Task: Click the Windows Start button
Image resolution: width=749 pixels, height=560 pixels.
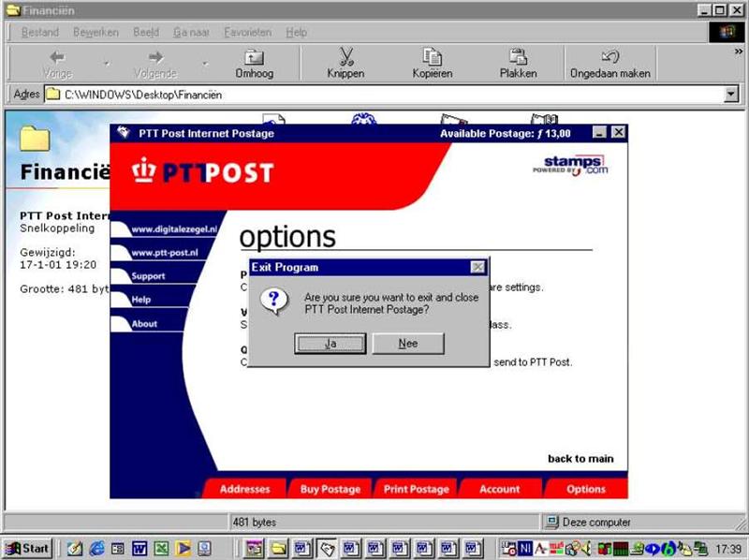Action: point(27,548)
